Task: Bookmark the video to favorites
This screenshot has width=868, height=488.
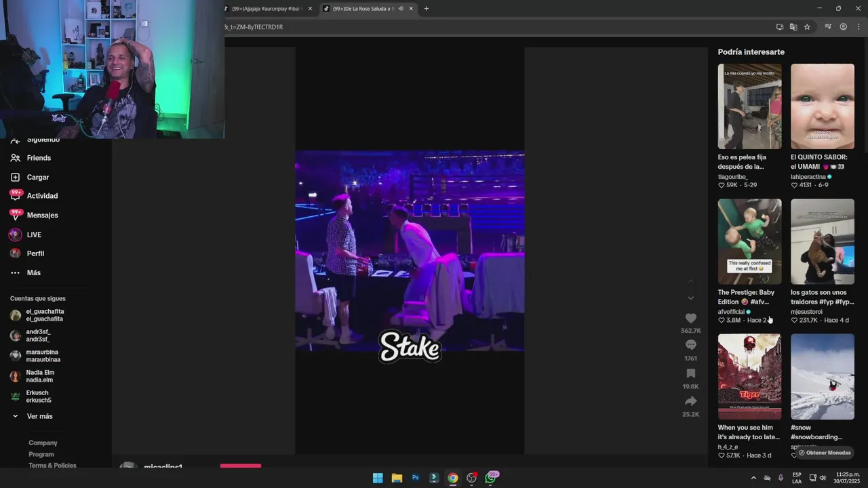Action: [x=690, y=373]
